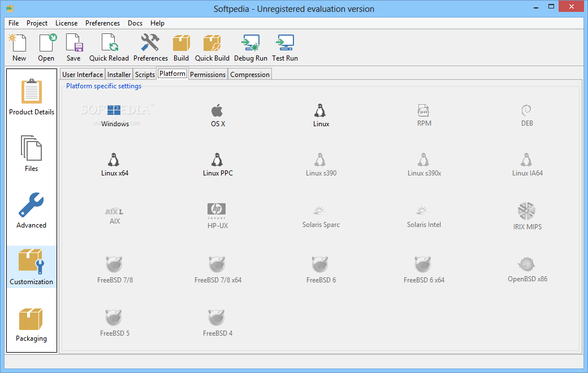
Task: Switch to the Compression tab
Action: 250,74
